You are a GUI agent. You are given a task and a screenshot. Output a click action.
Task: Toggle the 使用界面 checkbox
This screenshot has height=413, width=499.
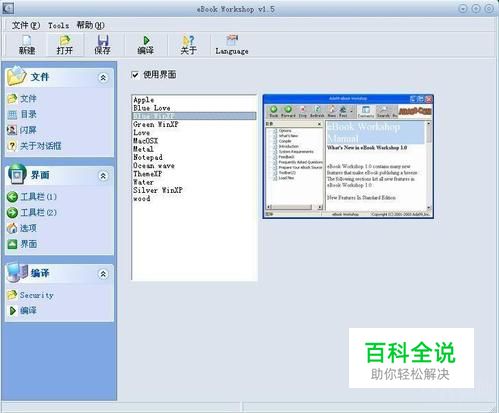pos(135,75)
